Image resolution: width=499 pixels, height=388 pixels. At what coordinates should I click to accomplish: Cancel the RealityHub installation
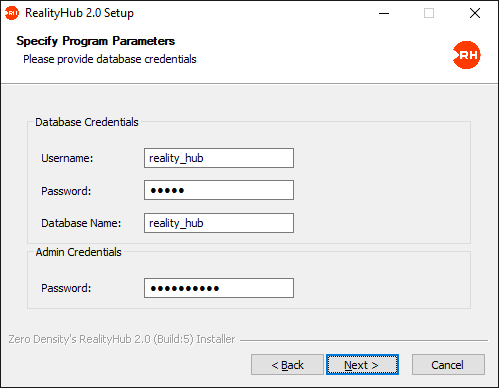(448, 365)
